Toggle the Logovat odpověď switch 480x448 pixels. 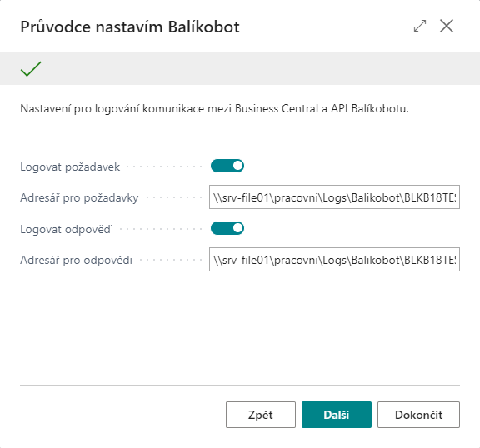(227, 228)
